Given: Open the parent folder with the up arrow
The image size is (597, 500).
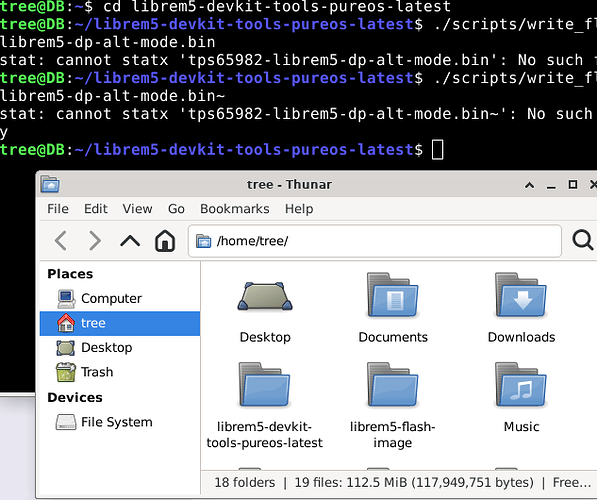Looking at the screenshot, I should pyautogui.click(x=130, y=241).
